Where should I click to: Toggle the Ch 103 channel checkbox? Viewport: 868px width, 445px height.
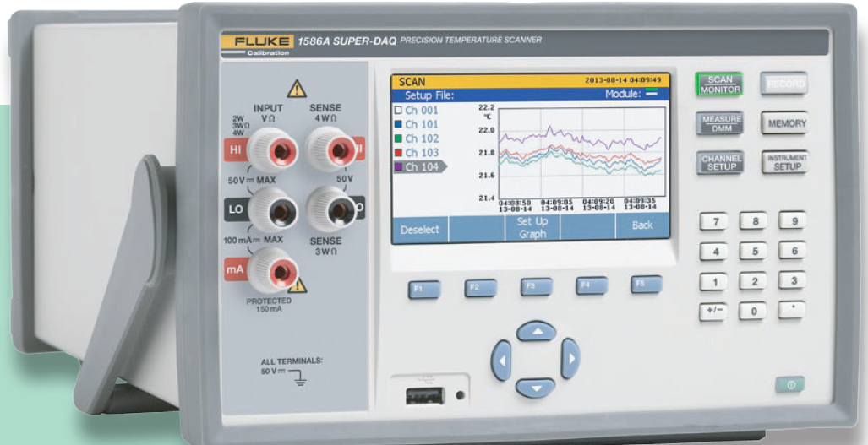coord(398,153)
